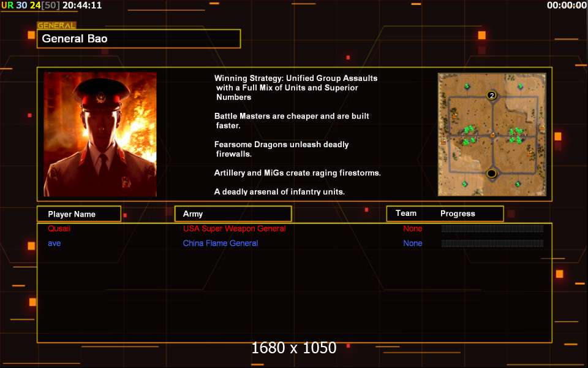Screen dimensions: 588x368
Task: Click the USA Super Weapon General army entry
Action: click(x=235, y=229)
